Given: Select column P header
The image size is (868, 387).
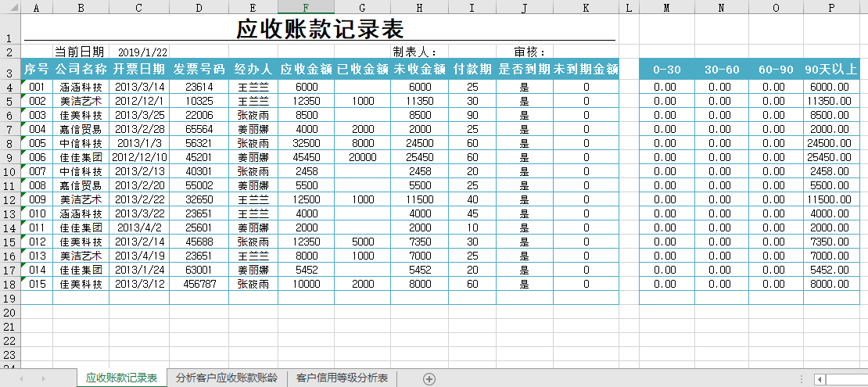Looking at the screenshot, I should pos(830,7).
